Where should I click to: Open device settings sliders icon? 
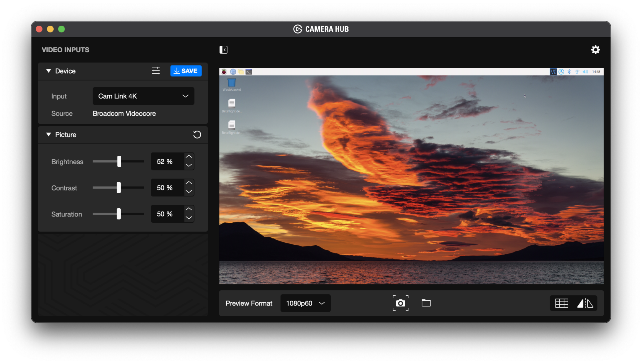[x=156, y=71]
